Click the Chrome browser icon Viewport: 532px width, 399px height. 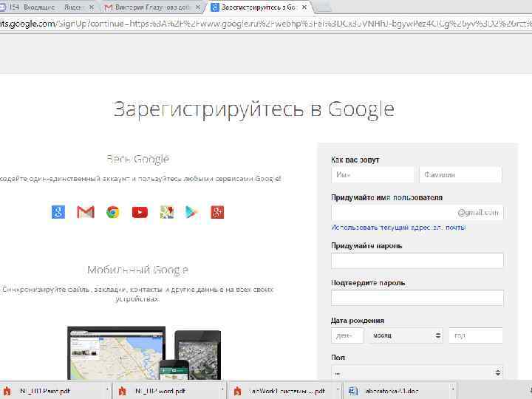112,212
